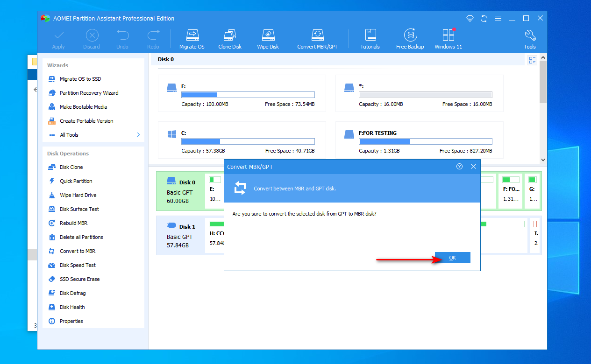Select Disk 1 Basic GPT 57.84GB

[180, 236]
